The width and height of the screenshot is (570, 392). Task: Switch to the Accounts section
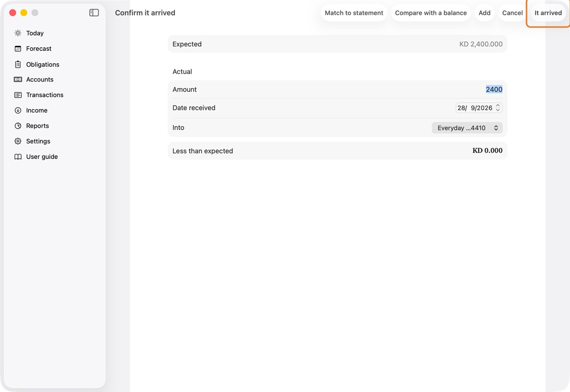coord(40,80)
